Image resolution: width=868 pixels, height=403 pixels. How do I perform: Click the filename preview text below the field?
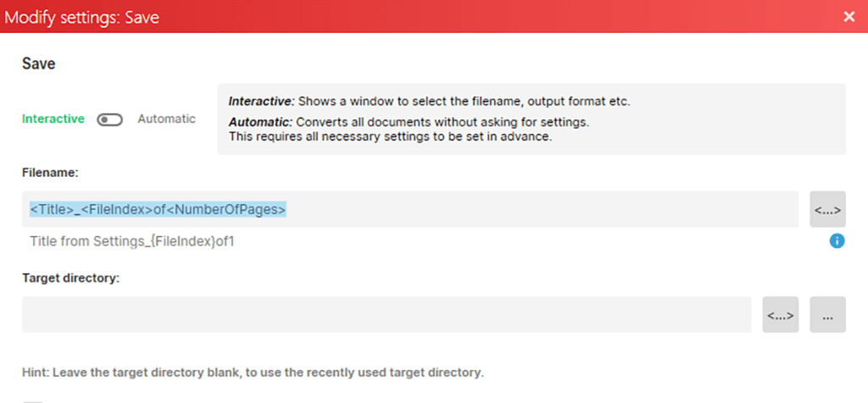(131, 241)
